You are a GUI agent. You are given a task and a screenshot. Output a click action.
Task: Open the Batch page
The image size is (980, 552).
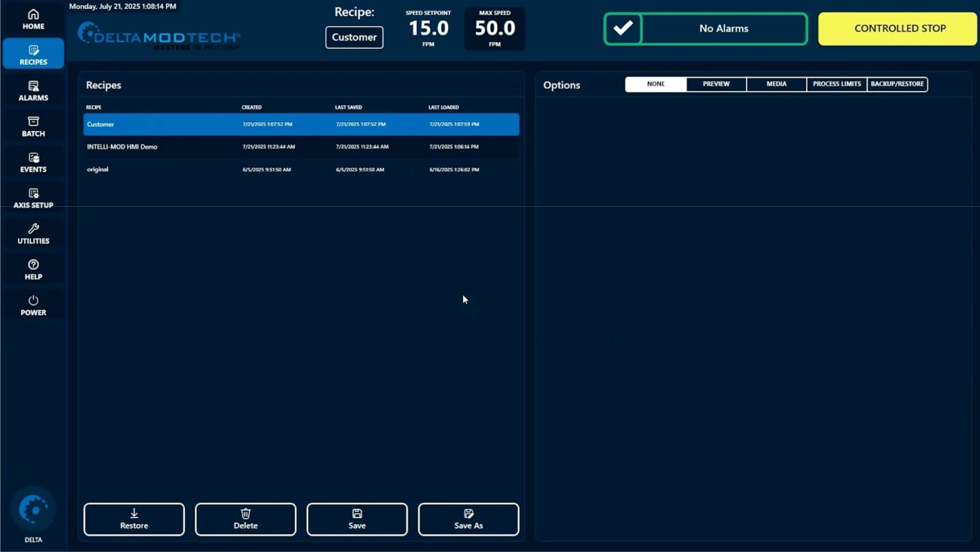[x=33, y=127]
